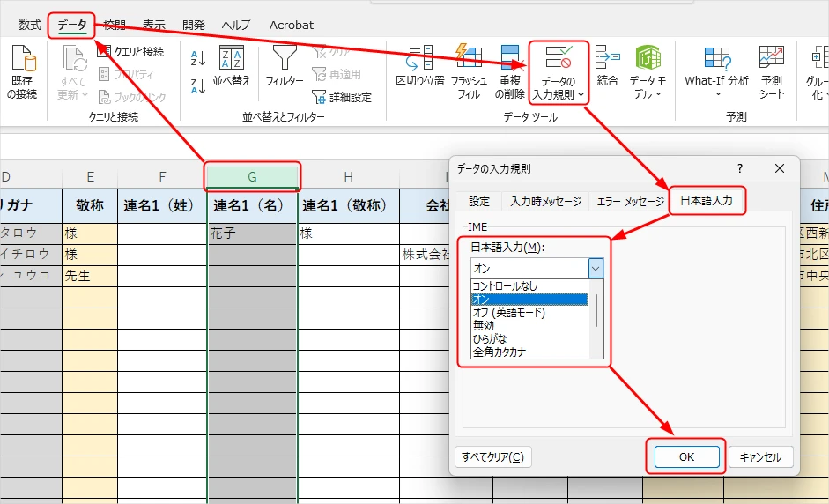
Task: Expand What-If 分析 menu
Action: 716,72
